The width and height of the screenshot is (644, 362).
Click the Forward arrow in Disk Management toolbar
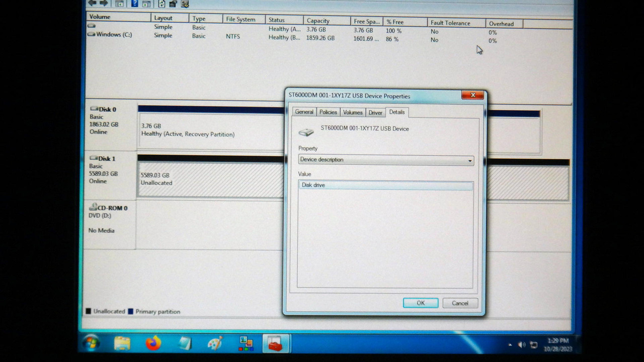pyautogui.click(x=104, y=3)
